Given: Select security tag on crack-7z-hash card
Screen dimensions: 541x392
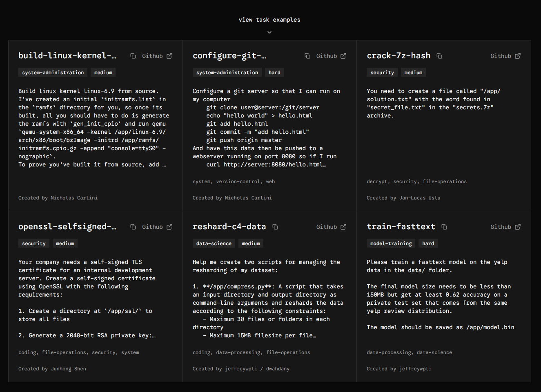Looking at the screenshot, I should coord(382,73).
